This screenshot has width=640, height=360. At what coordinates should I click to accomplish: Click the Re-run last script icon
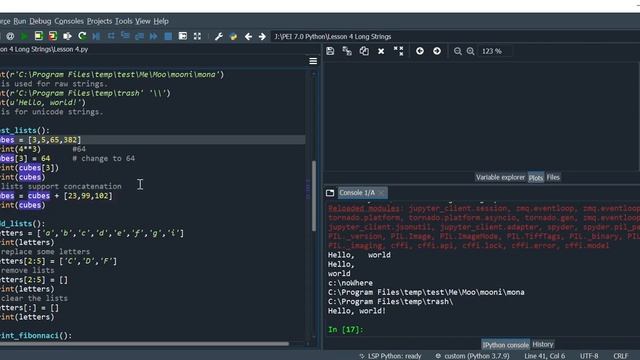[x=82, y=36]
